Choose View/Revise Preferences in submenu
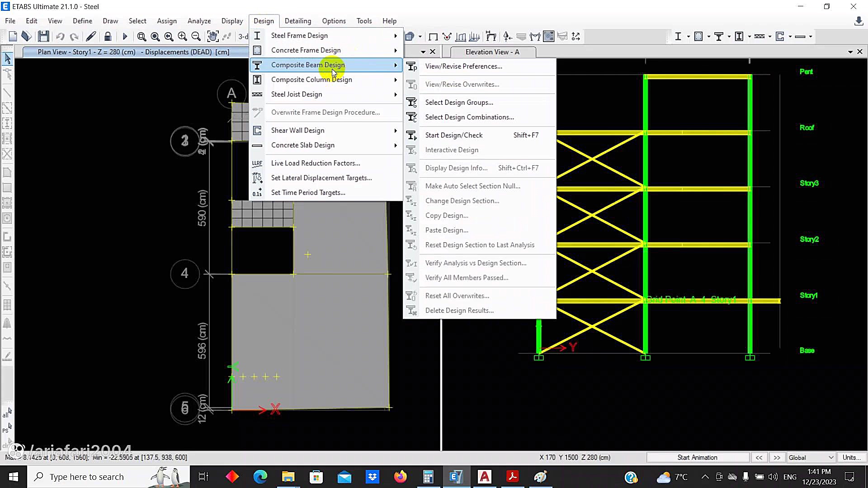Viewport: 868px width, 488px height. (479, 66)
